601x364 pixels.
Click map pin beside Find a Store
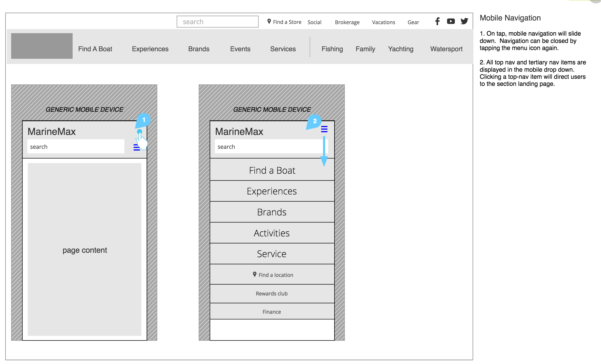269,21
